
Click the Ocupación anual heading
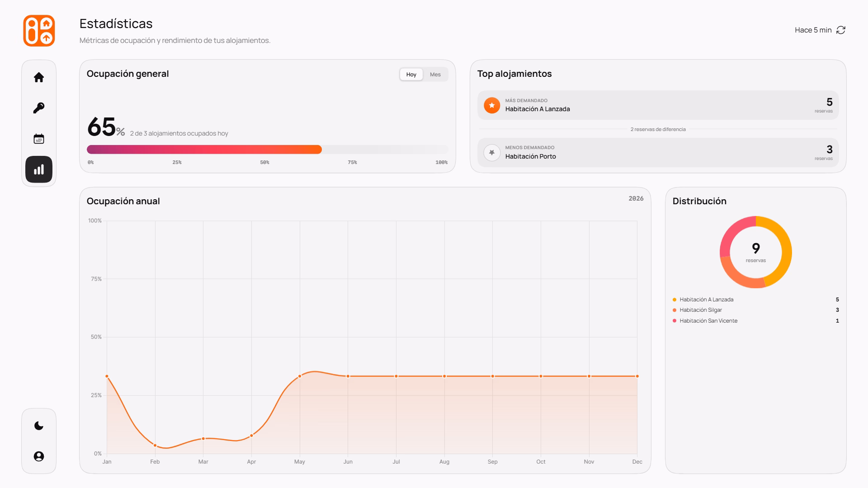(x=123, y=201)
